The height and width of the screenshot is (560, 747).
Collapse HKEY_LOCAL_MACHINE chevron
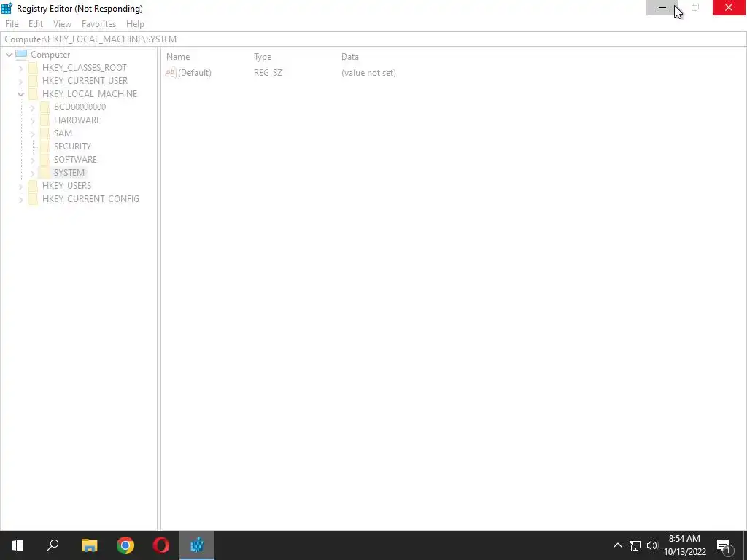(x=21, y=94)
